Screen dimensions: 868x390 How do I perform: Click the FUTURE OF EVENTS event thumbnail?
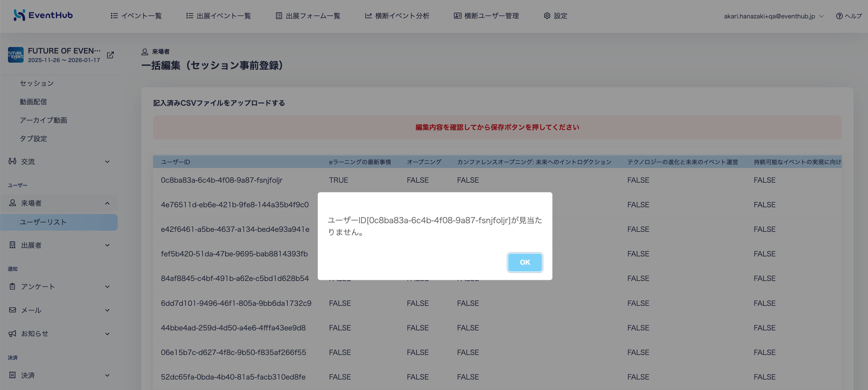(x=16, y=55)
